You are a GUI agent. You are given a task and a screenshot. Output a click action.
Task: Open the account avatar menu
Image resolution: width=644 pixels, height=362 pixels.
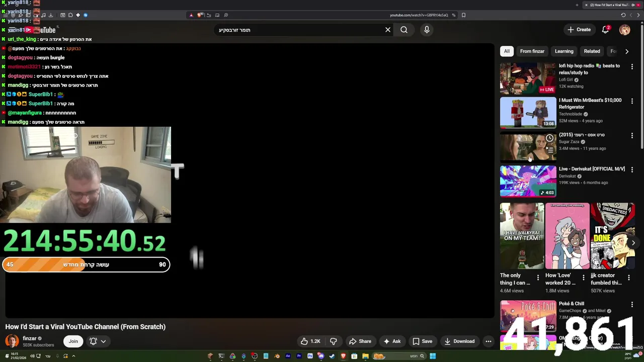pos(624,30)
